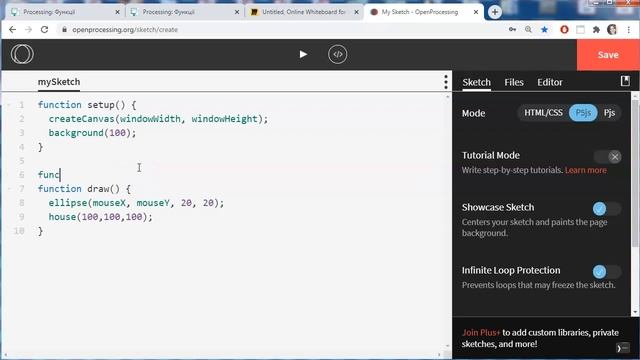The width and height of the screenshot is (640, 360).
Task: Save the sketch
Action: tap(608, 55)
